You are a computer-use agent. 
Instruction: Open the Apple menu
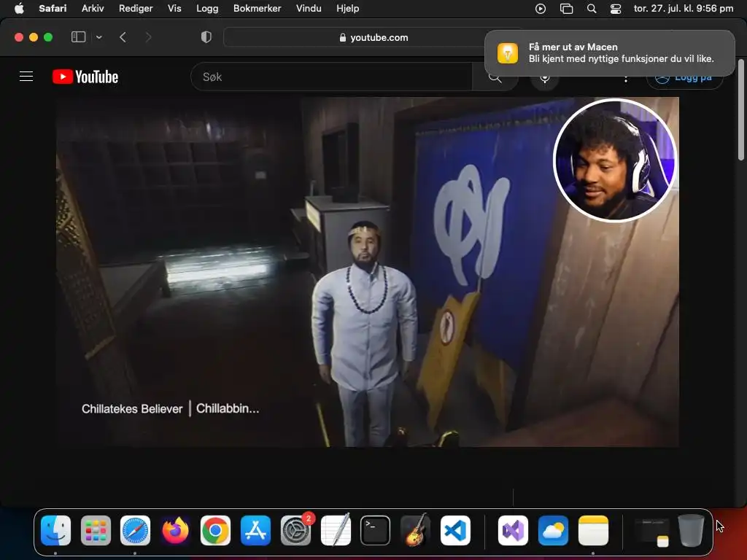pos(18,8)
